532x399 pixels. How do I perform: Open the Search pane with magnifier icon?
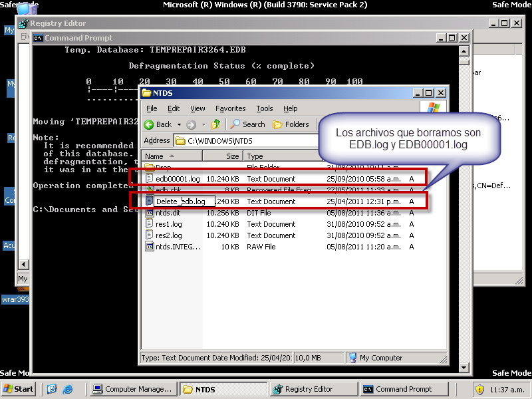coord(247,124)
